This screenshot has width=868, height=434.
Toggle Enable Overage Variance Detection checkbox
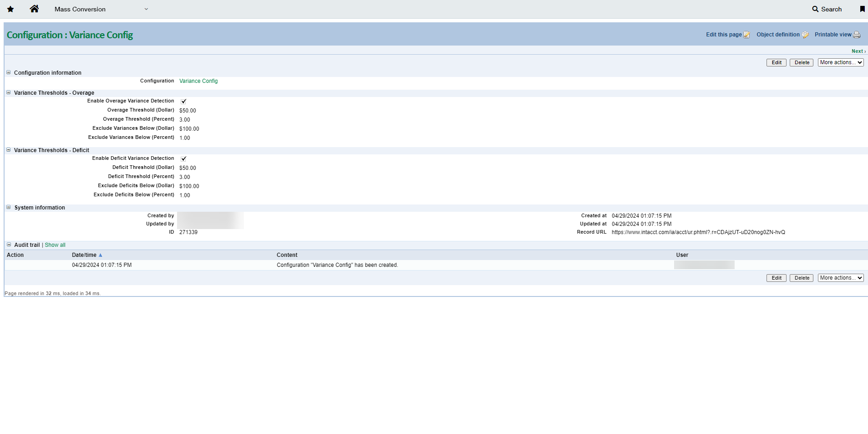tap(183, 102)
